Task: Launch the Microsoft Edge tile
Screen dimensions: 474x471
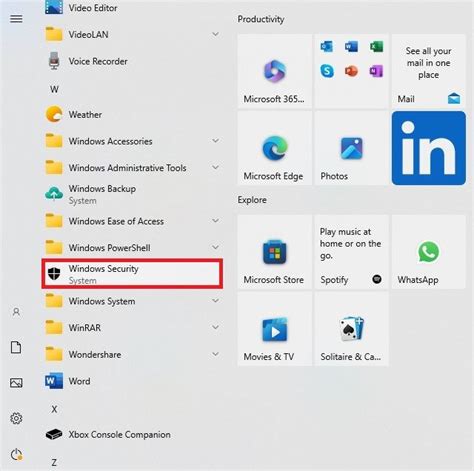Action: [275, 148]
